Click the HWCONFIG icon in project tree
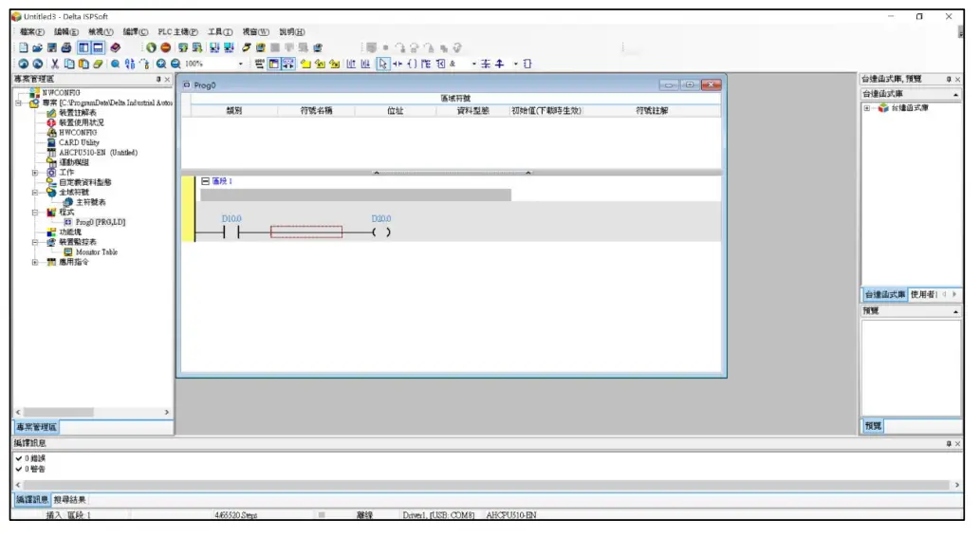Screen dimensions: 980x537 click(x=52, y=133)
